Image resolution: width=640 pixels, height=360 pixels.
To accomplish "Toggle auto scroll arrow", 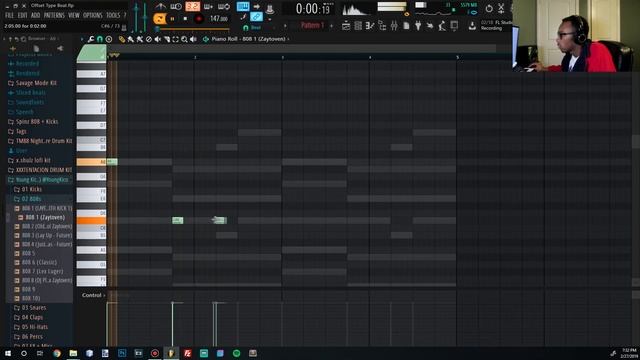I will click(x=257, y=7).
